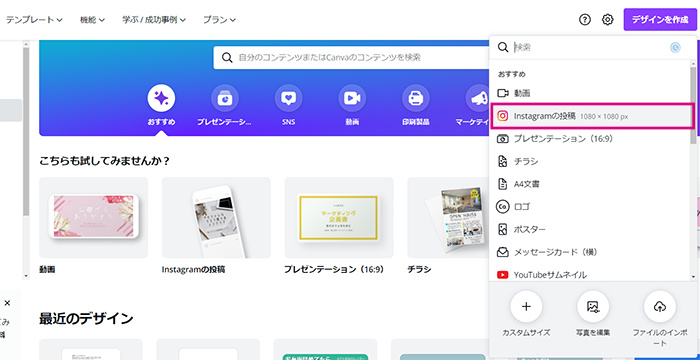Image resolution: width=700 pixels, height=360 pixels.
Task: Expand the テンプレート menu
Action: pyautogui.click(x=34, y=20)
